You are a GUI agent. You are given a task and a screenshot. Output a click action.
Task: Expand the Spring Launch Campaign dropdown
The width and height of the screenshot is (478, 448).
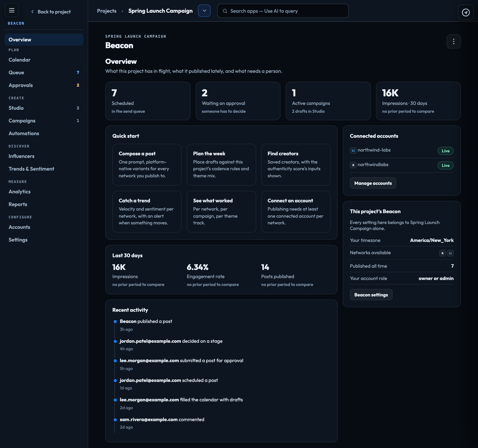[x=204, y=11]
